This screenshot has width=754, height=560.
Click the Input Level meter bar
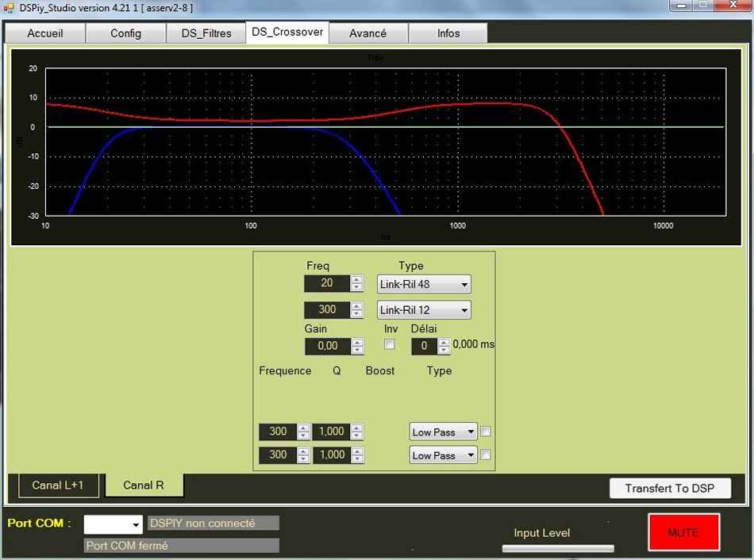coord(558,548)
